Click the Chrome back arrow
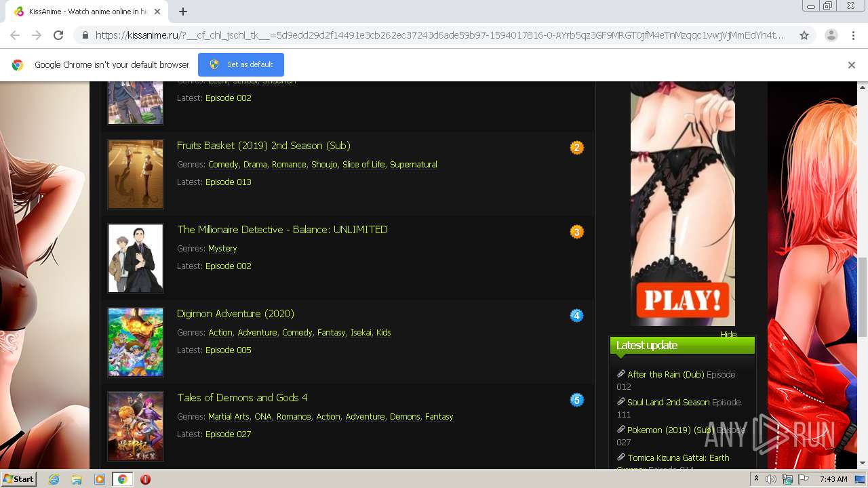 (x=15, y=35)
